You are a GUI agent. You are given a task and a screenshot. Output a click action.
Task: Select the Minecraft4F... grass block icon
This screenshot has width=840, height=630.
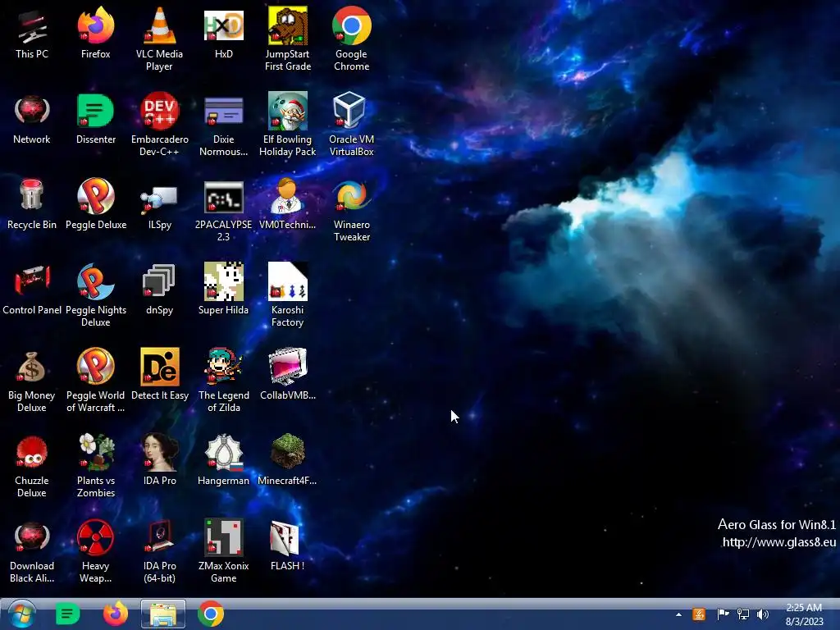(x=288, y=459)
